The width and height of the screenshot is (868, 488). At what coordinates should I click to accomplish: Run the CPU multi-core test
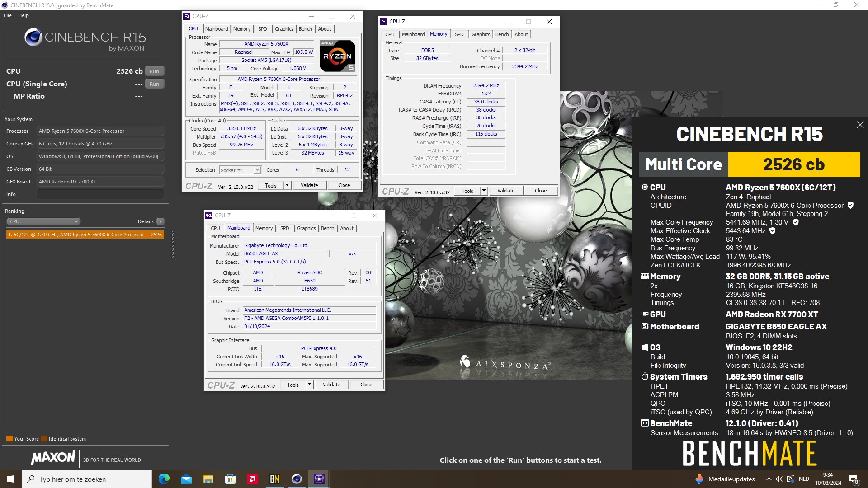click(x=154, y=71)
